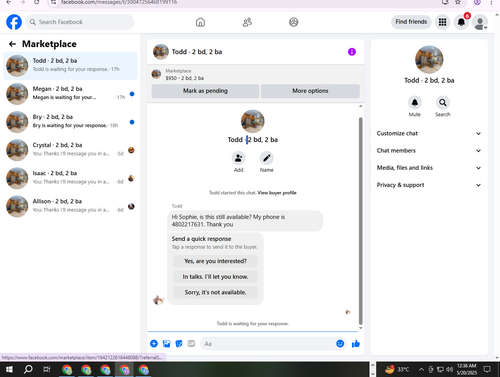Click the notifications bell with badge

[461, 22]
